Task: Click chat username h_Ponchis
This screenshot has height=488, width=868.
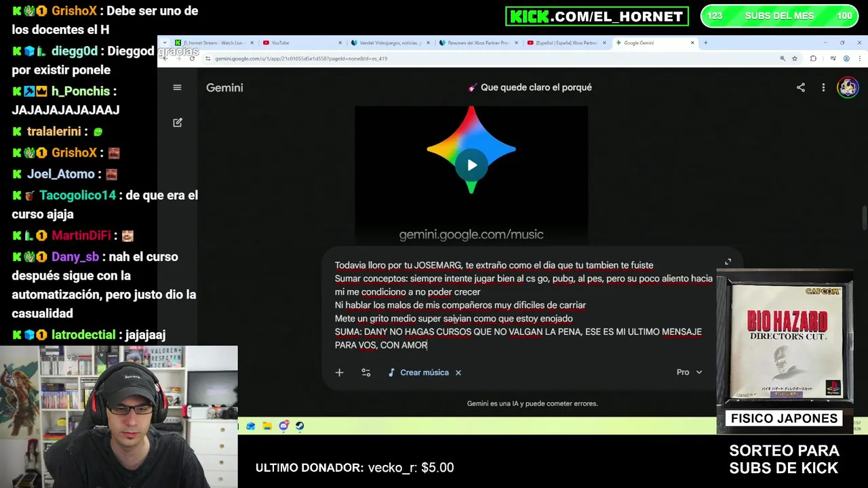Action: click(81, 91)
